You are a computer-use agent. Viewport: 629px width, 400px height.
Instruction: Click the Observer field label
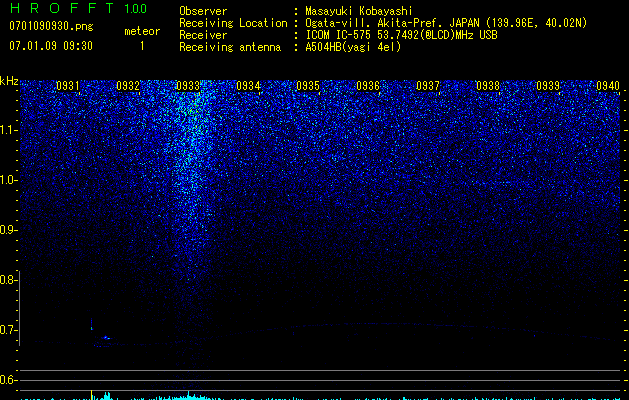point(203,11)
